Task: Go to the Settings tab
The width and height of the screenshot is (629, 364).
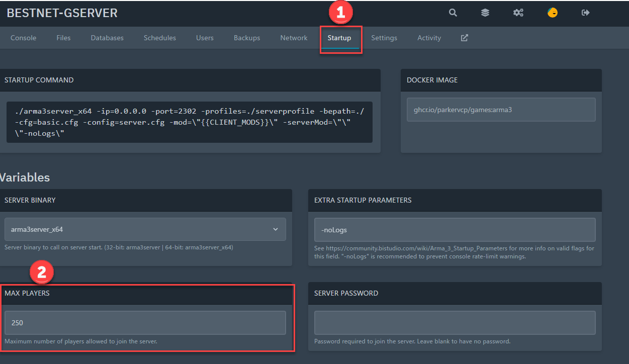Action: [x=384, y=38]
